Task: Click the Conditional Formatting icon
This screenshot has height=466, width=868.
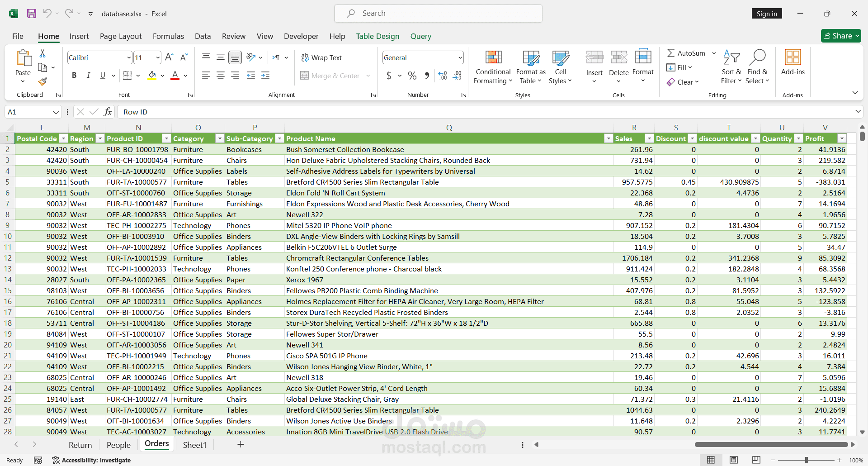Action: tap(493, 57)
